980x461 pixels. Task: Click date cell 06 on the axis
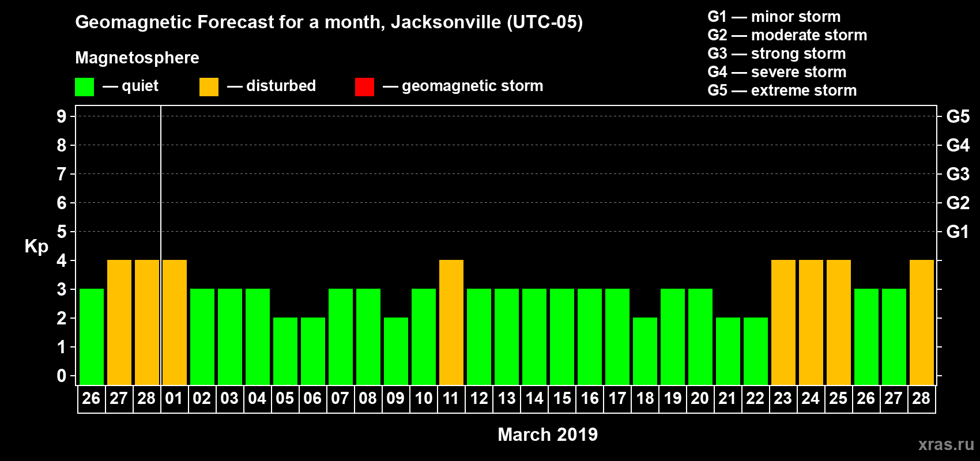coord(312,399)
